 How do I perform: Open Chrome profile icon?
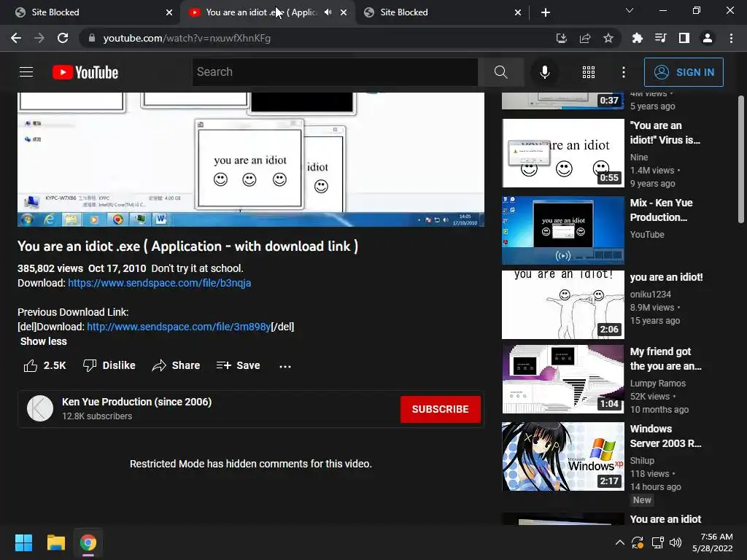tap(708, 38)
